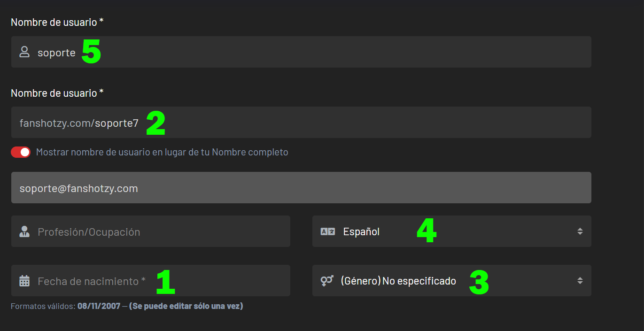The width and height of the screenshot is (644, 331).
Task: Click the calendar icon for Fecha de nacimiento
Action: pyautogui.click(x=24, y=281)
